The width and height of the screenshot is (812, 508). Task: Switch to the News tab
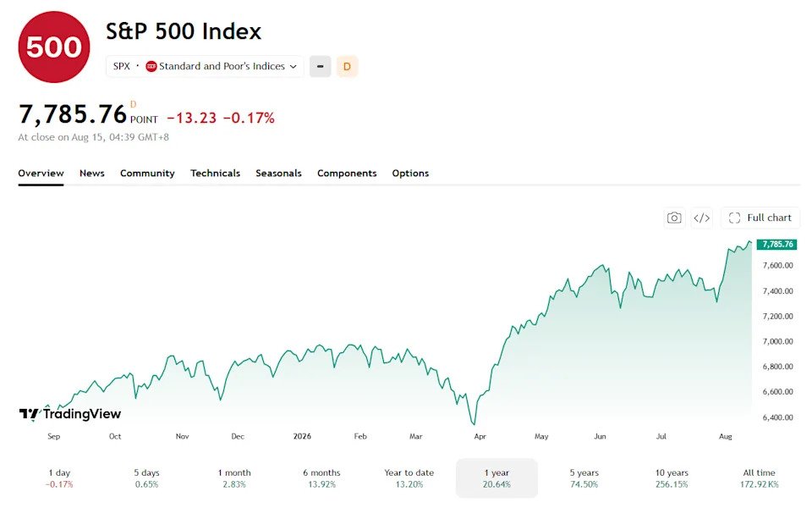click(x=91, y=173)
